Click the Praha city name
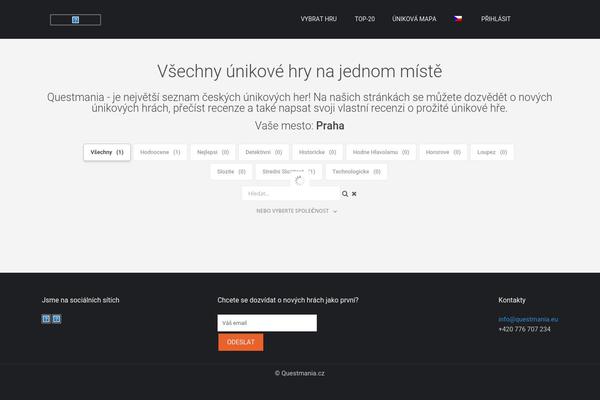Image resolution: width=600 pixels, height=400 pixels. (x=330, y=126)
